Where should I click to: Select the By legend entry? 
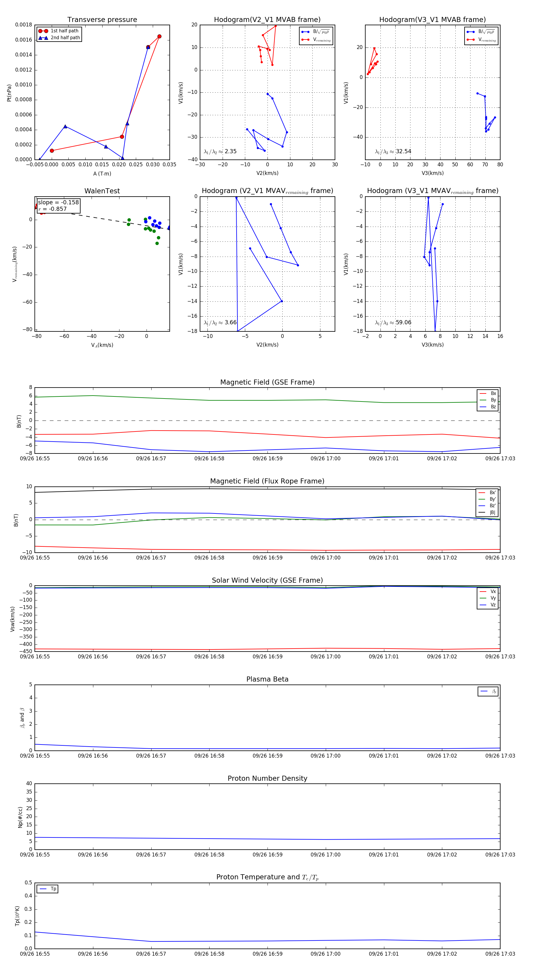488,400
